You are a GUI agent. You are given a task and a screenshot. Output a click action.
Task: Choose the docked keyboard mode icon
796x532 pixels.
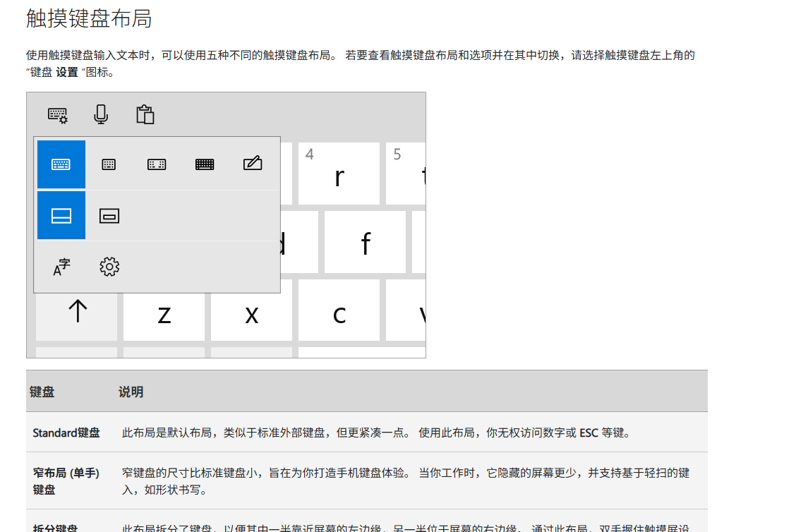pyautogui.click(x=61, y=216)
